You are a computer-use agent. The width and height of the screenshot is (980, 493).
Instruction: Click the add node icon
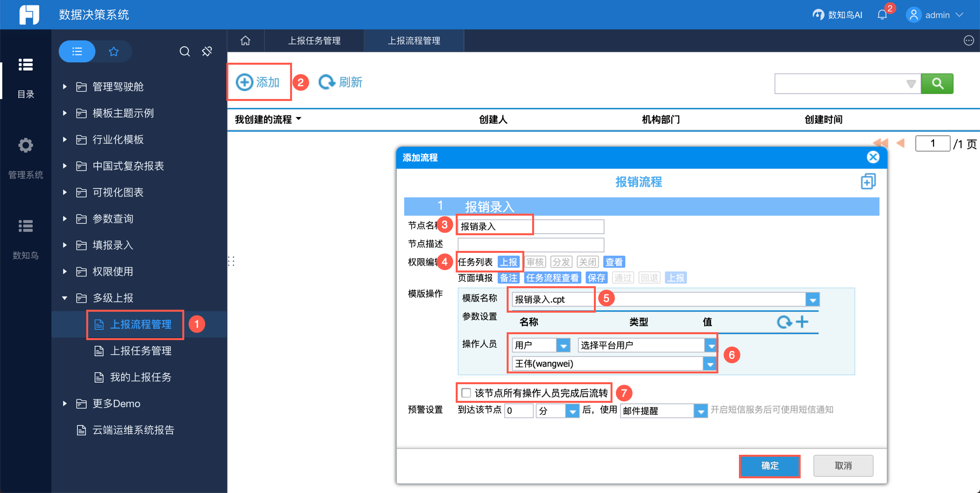[x=868, y=182]
